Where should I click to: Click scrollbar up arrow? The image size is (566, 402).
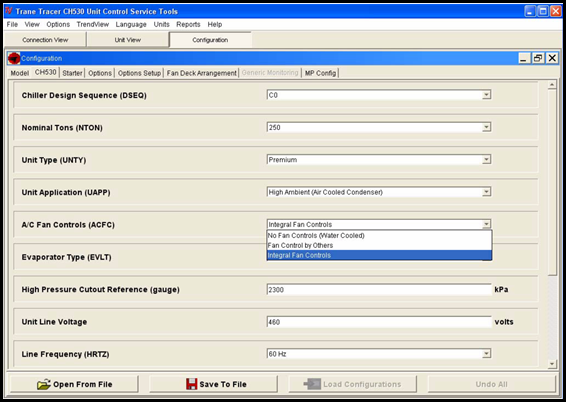(x=552, y=85)
